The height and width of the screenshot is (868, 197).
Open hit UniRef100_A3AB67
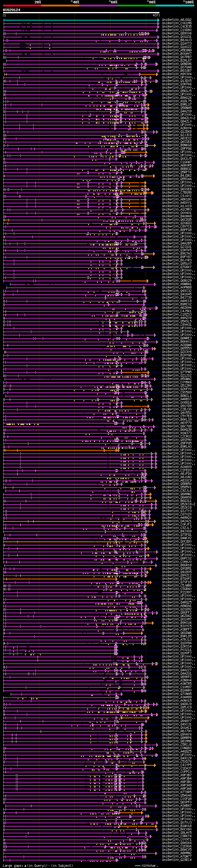(x=177, y=806)
